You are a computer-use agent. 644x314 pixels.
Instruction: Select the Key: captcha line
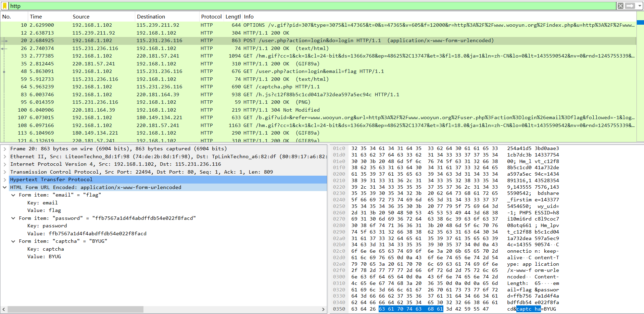[46, 249]
